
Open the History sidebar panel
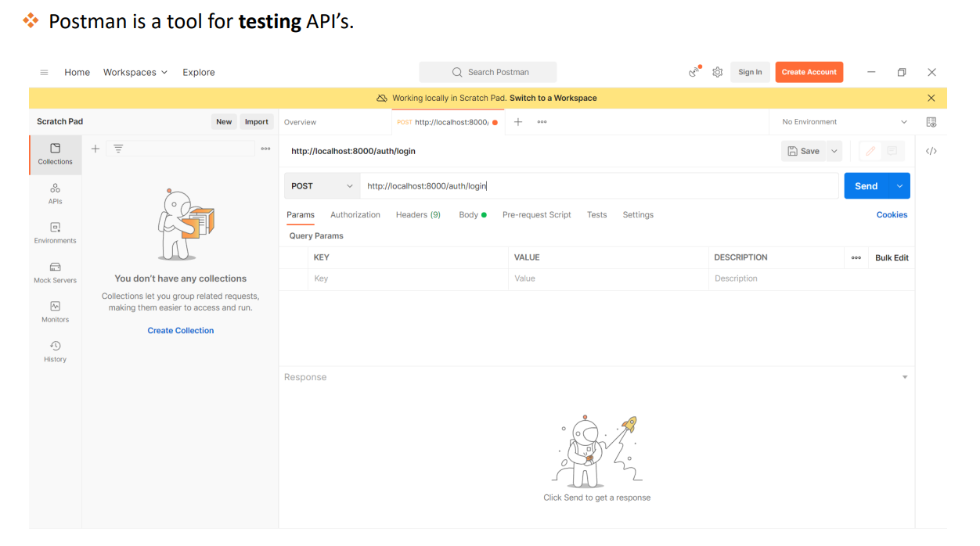56,351
